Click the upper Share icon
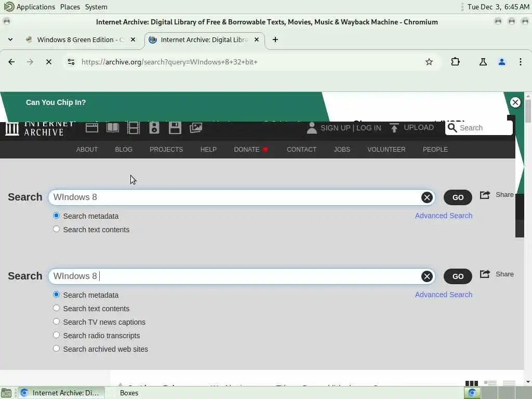 click(x=485, y=195)
